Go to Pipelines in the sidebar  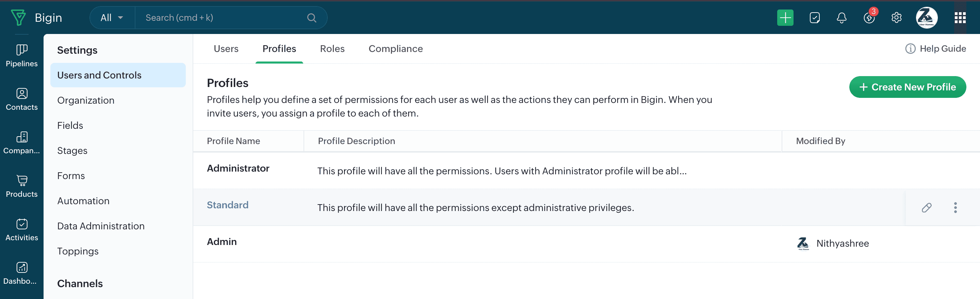click(x=22, y=55)
